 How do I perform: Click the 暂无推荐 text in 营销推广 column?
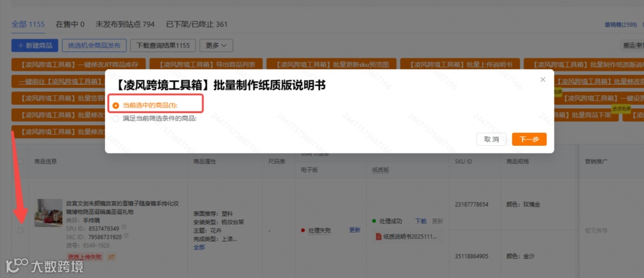[596, 230]
